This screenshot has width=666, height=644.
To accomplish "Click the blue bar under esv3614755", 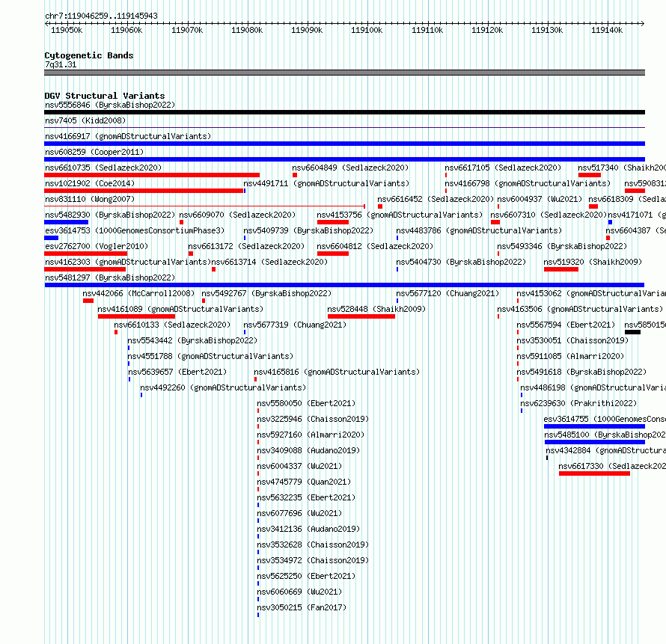I will pos(595,426).
